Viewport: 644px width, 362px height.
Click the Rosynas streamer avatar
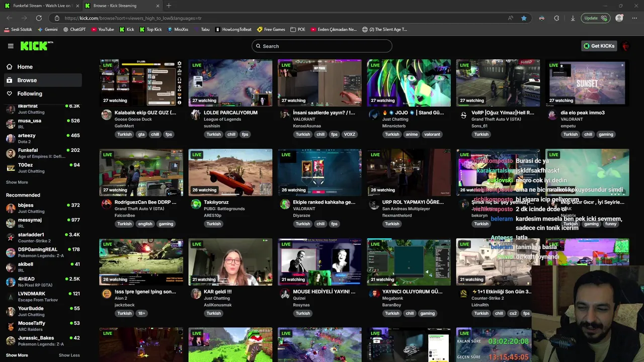285,294
